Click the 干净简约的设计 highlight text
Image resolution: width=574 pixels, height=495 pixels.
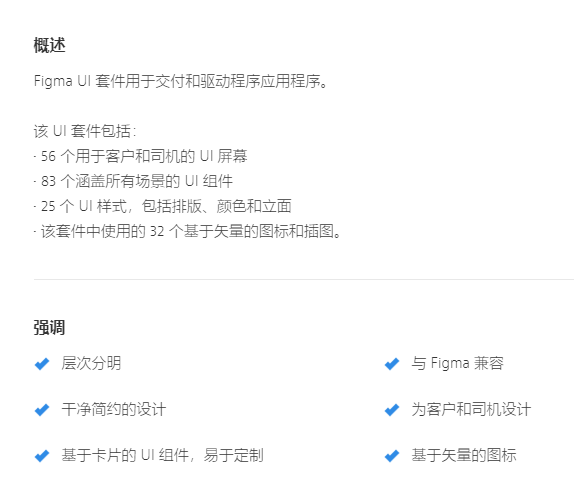(114, 409)
